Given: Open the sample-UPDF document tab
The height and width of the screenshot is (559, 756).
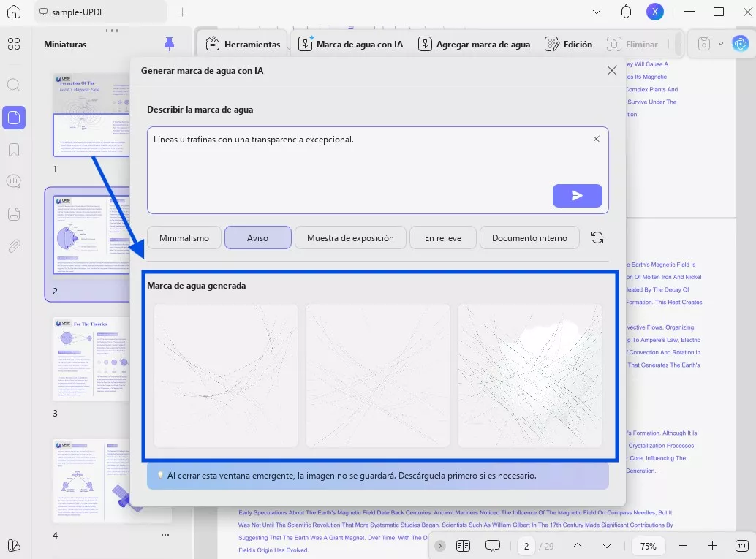Looking at the screenshot, I should point(100,12).
